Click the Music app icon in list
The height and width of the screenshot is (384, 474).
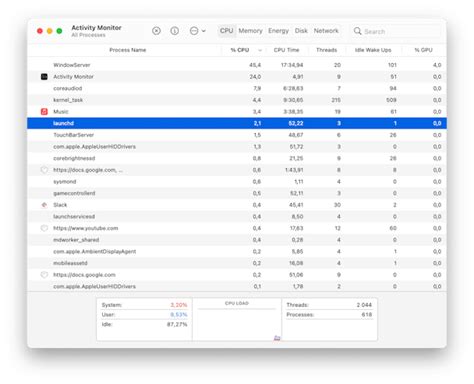coord(44,112)
